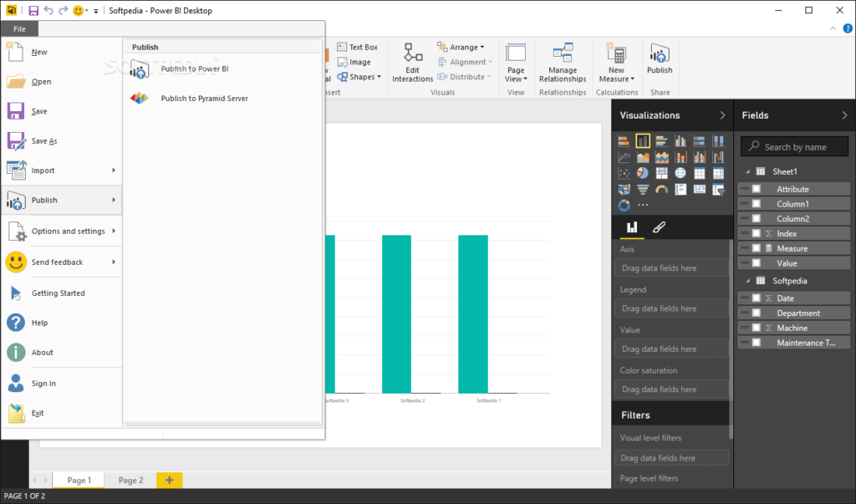
Task: Select the gauge visualization icon
Action: (662, 189)
